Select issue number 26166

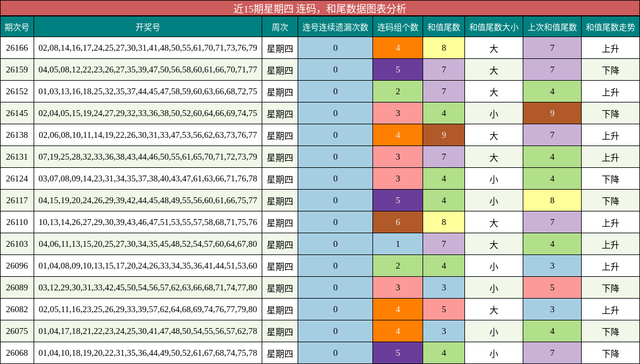click(x=17, y=48)
